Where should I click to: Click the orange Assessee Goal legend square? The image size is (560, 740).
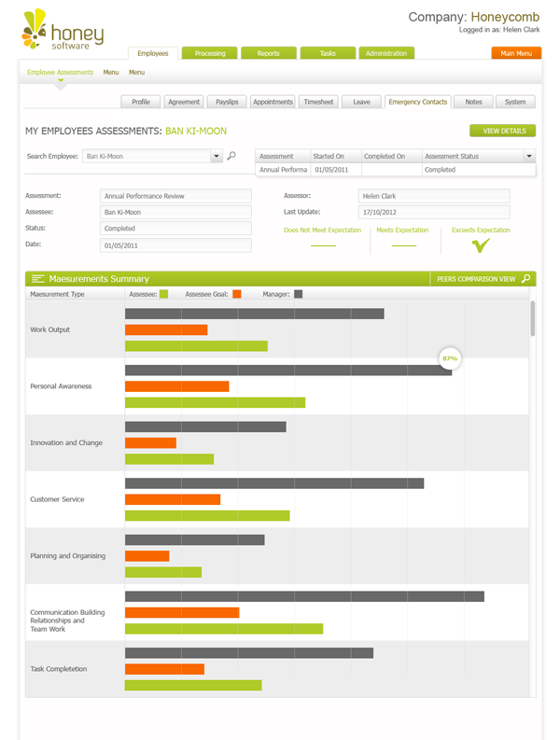[238, 294]
